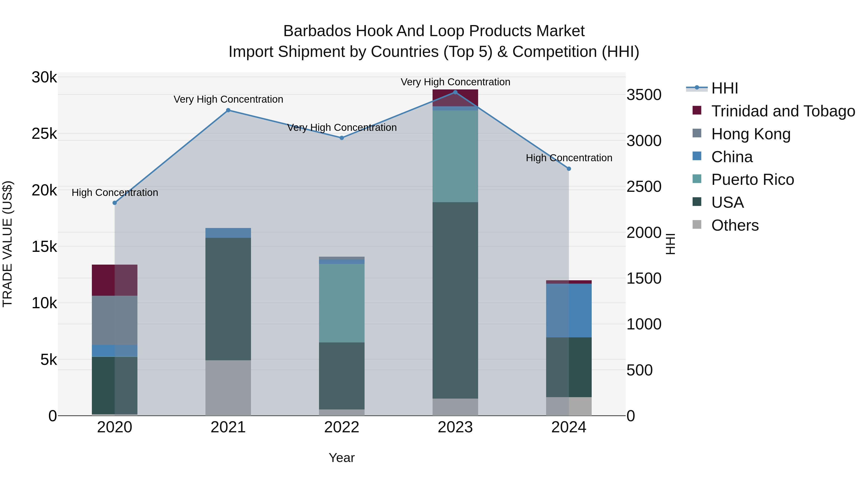Click the 2023 USA bar segment
868x488 pixels.
pyautogui.click(x=455, y=301)
